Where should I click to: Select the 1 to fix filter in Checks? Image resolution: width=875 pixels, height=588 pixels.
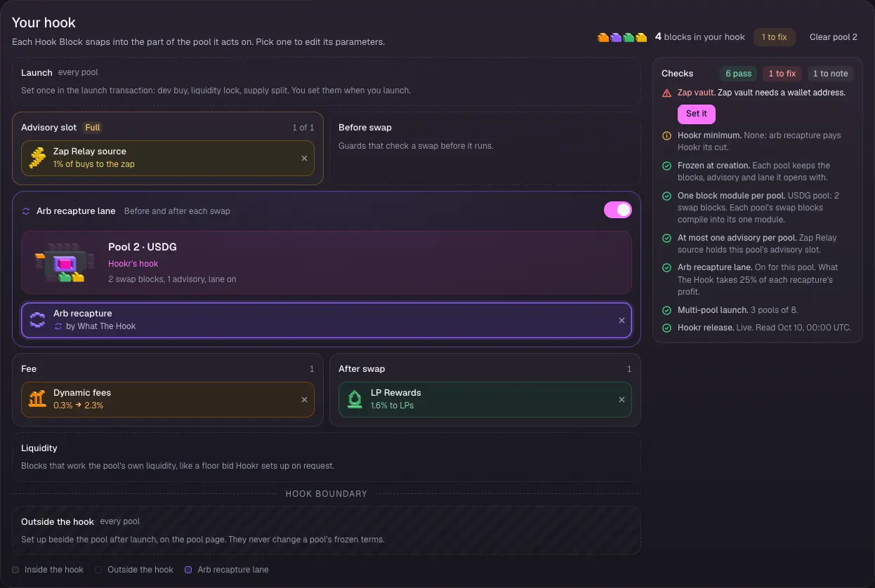coord(782,74)
